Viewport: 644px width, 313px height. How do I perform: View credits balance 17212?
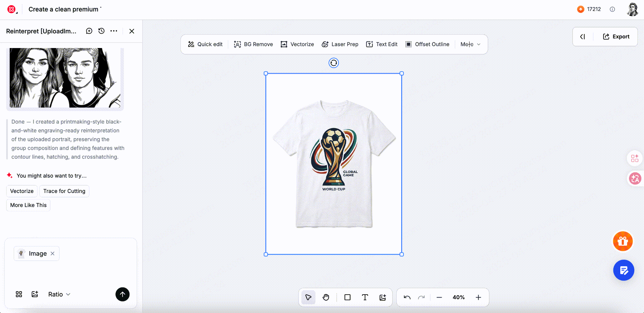point(589,9)
